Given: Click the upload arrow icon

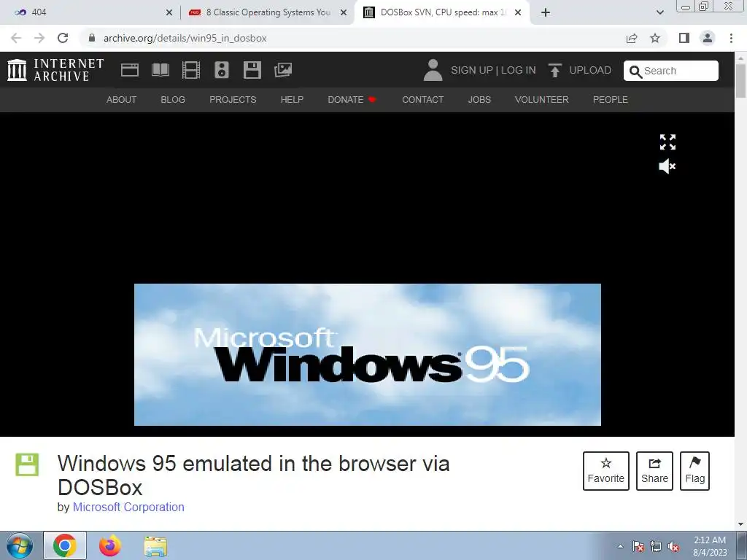Looking at the screenshot, I should [x=554, y=70].
